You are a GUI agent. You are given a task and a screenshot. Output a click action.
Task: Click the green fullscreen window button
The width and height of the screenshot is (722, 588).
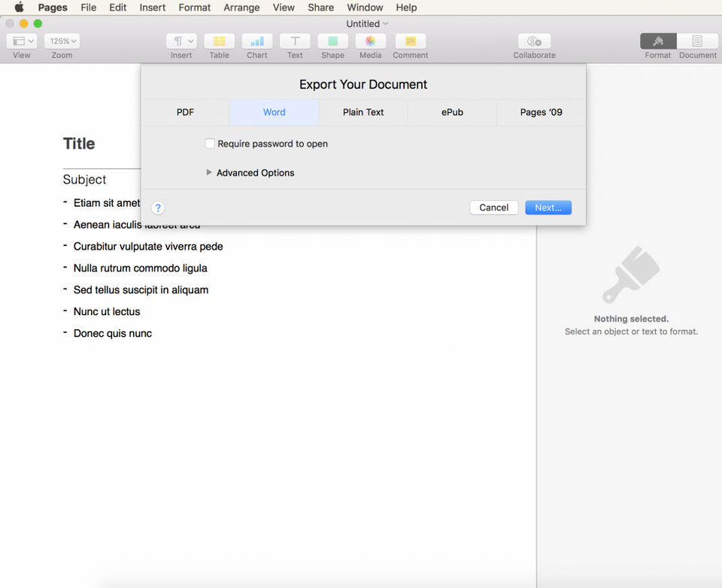(38, 23)
